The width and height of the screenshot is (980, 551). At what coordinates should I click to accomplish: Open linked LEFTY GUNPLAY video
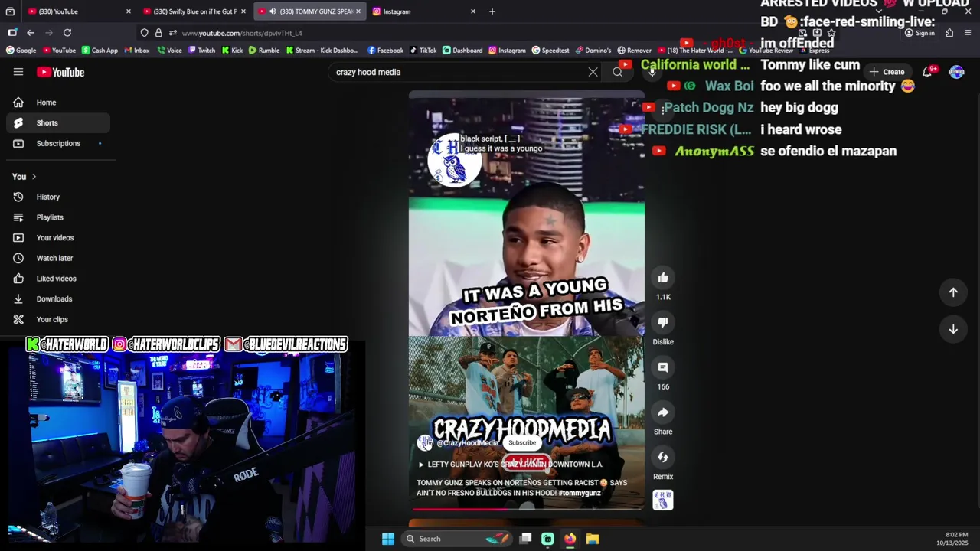click(x=511, y=465)
